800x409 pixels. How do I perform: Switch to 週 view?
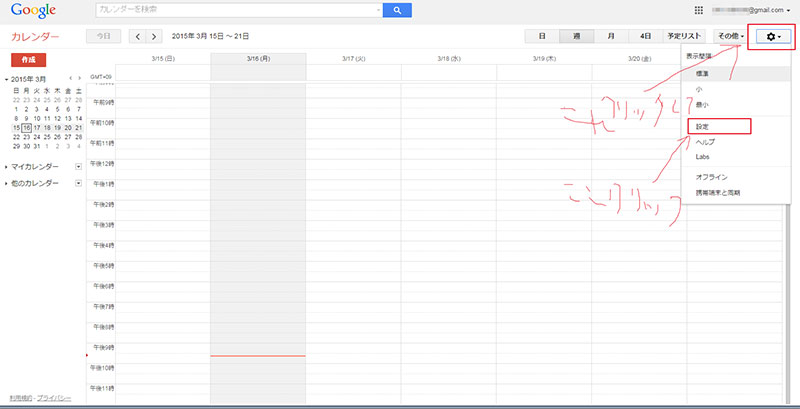click(x=577, y=36)
